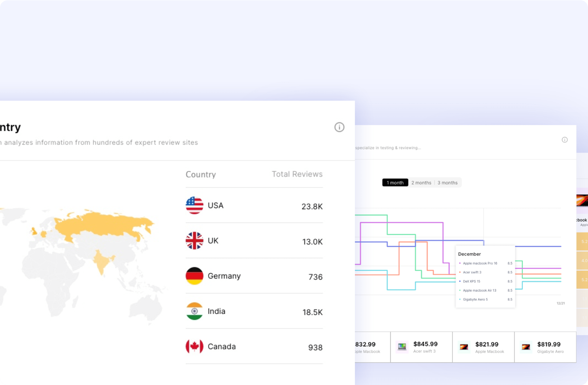Click the Total Reviews column header
This screenshot has width=588, height=385.
297,174
